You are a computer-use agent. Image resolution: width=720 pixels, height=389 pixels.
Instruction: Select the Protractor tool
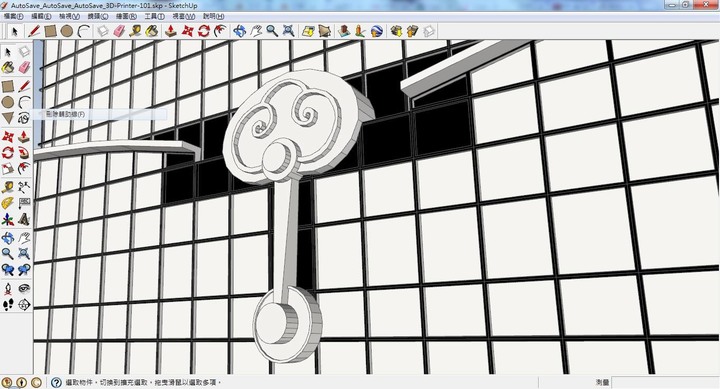pos(8,203)
